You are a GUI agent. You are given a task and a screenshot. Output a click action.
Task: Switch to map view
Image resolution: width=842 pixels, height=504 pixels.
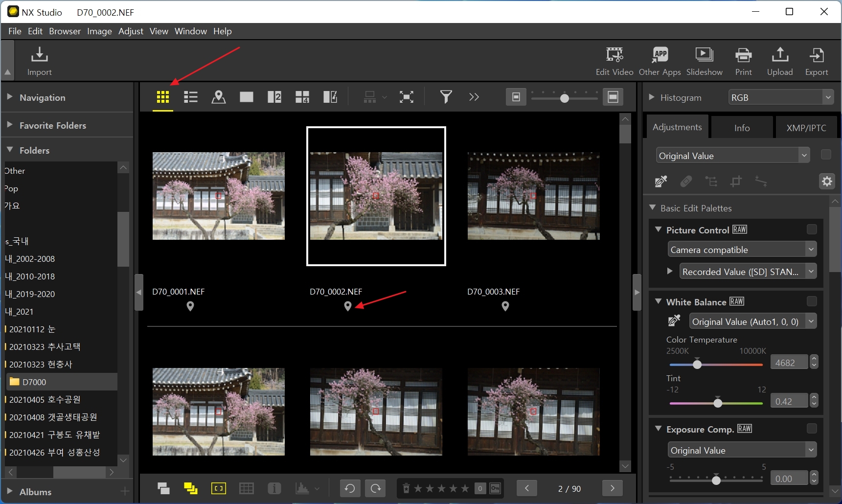pos(218,97)
